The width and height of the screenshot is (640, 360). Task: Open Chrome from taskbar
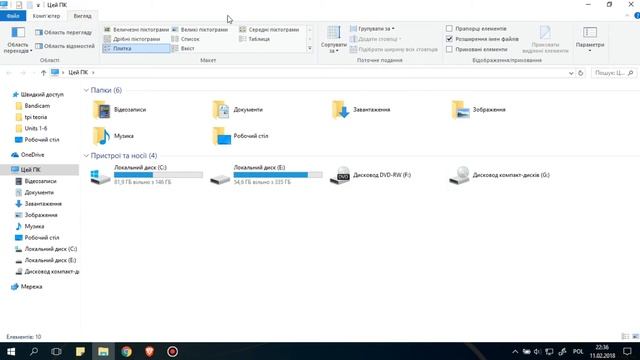click(126, 351)
